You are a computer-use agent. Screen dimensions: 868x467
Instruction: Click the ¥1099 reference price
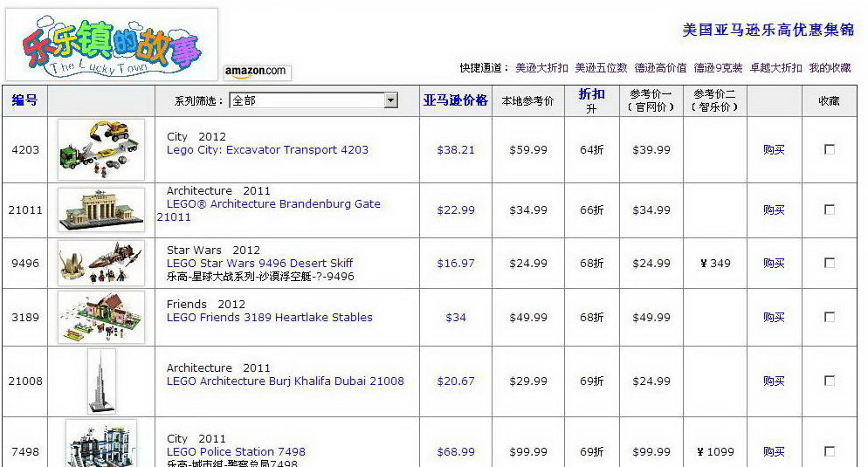pyautogui.click(x=715, y=451)
